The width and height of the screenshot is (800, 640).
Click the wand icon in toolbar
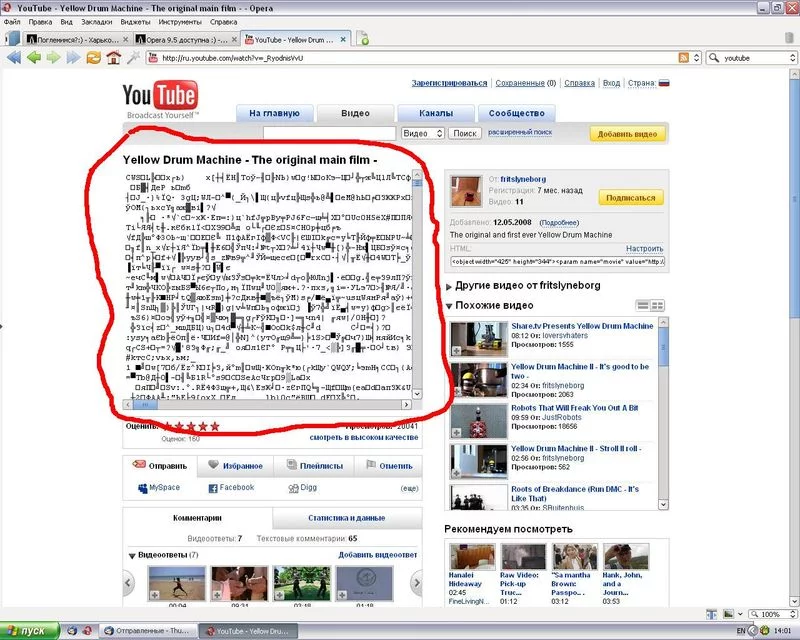pos(133,58)
